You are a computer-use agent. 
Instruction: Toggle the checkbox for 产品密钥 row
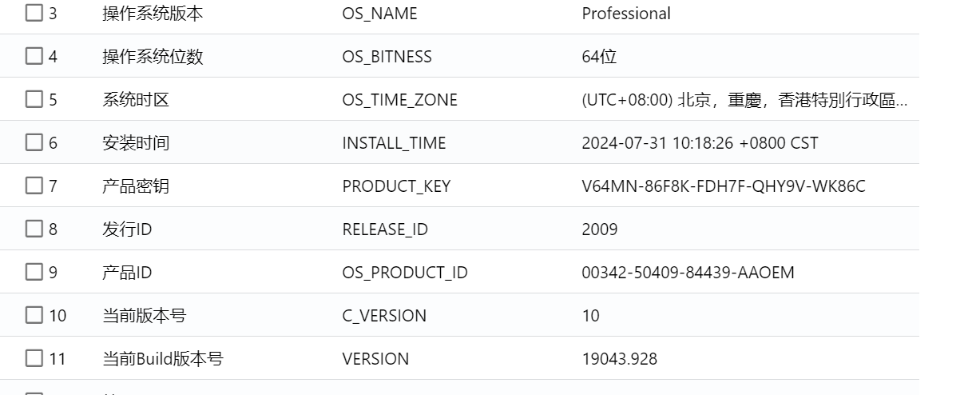(x=34, y=186)
